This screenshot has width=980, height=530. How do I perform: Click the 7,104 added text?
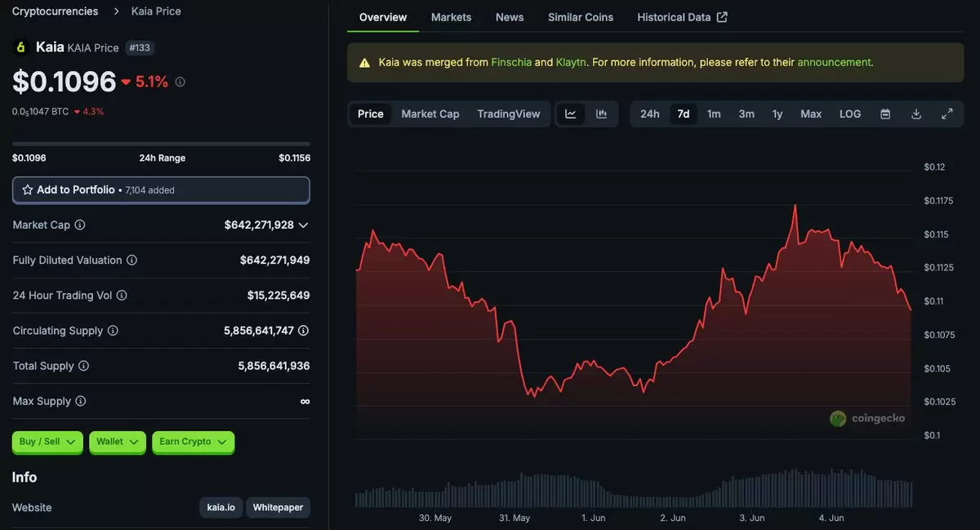150,190
